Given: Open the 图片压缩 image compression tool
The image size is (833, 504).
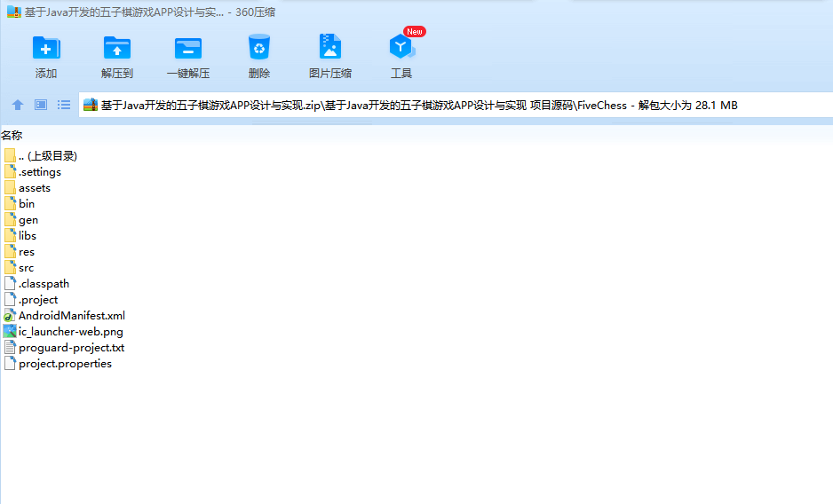Looking at the screenshot, I should point(329,47).
